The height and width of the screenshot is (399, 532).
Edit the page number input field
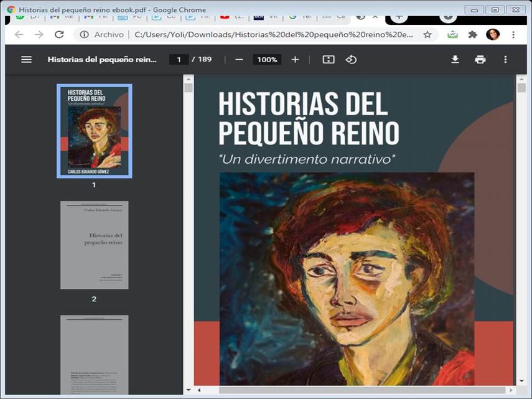click(179, 59)
